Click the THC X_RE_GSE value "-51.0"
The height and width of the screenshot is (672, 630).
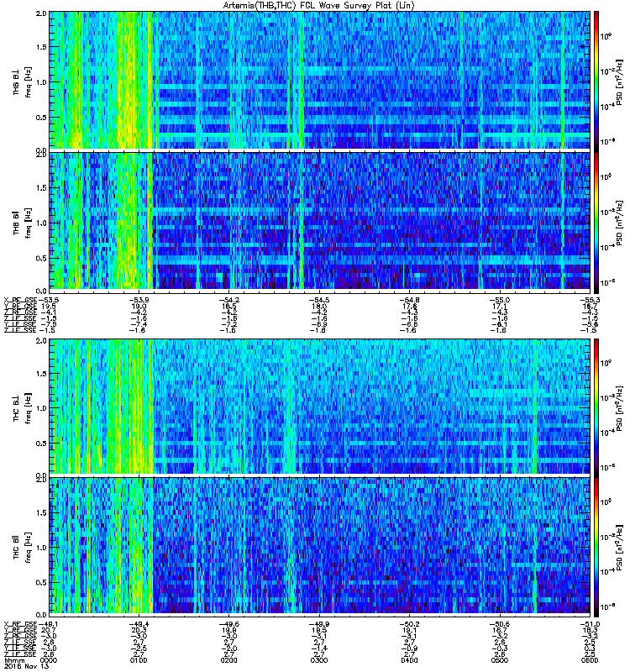coord(590,624)
